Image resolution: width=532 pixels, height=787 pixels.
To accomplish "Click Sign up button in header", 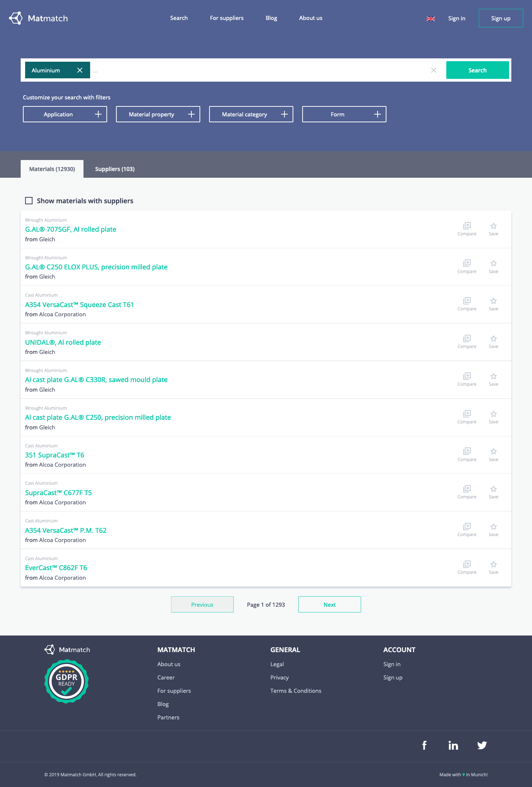I will tap(501, 18).
